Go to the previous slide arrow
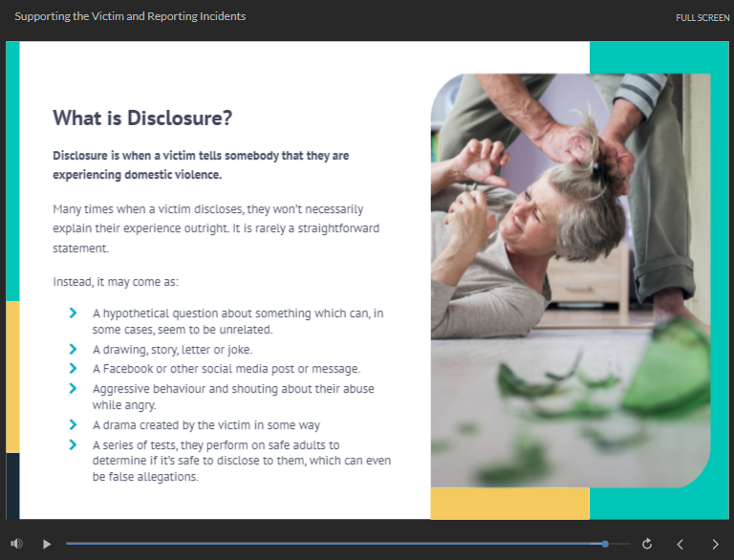 [x=680, y=544]
